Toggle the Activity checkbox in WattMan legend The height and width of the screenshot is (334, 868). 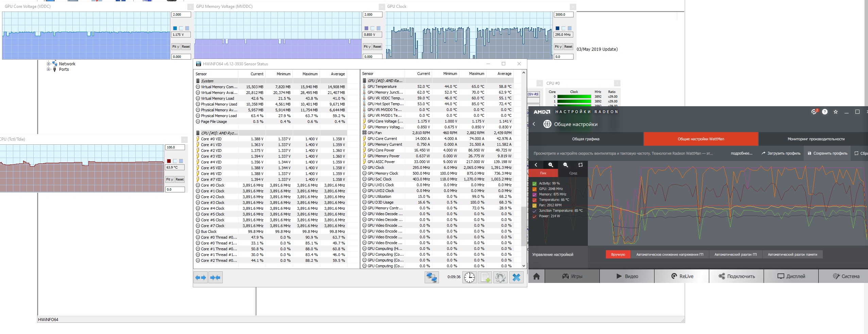pos(534,184)
